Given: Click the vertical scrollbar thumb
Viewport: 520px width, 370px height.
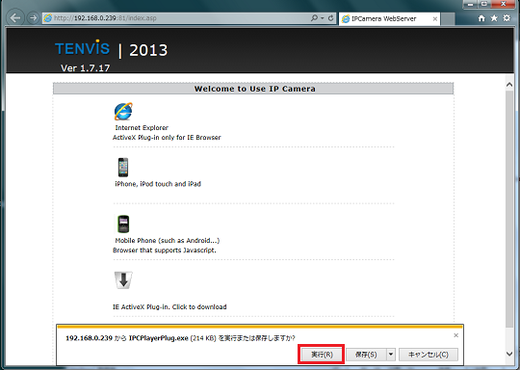Looking at the screenshot, I should [x=509, y=209].
